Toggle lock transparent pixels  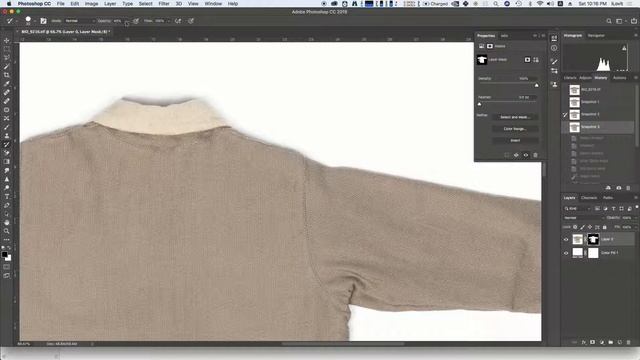575,227
